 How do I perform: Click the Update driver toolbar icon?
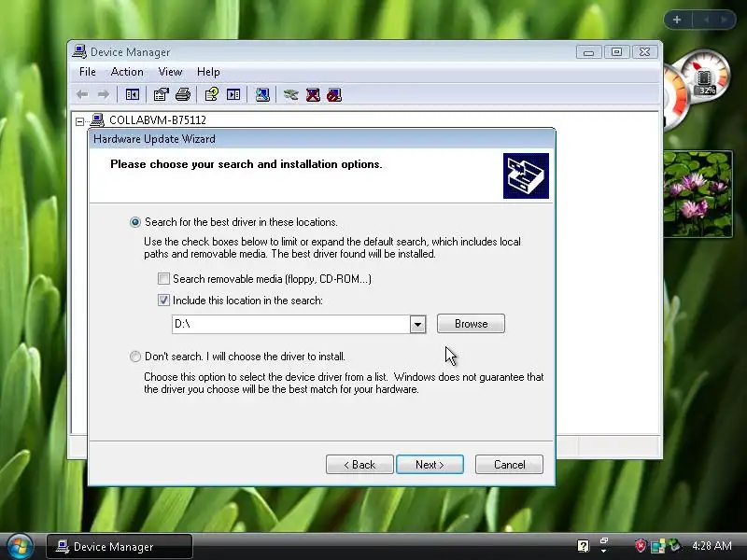pos(290,95)
